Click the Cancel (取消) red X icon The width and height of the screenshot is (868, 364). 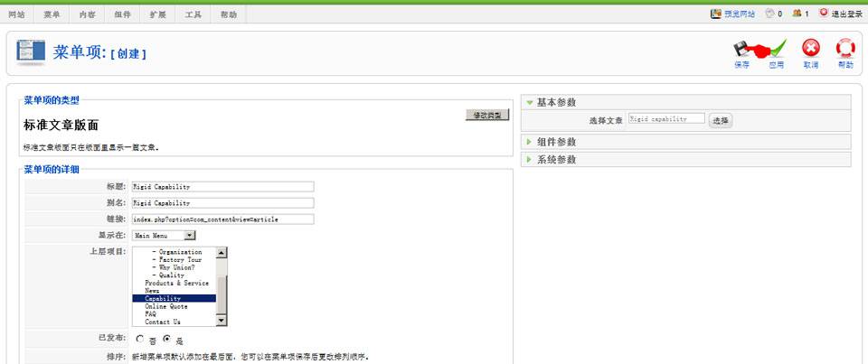(x=811, y=49)
